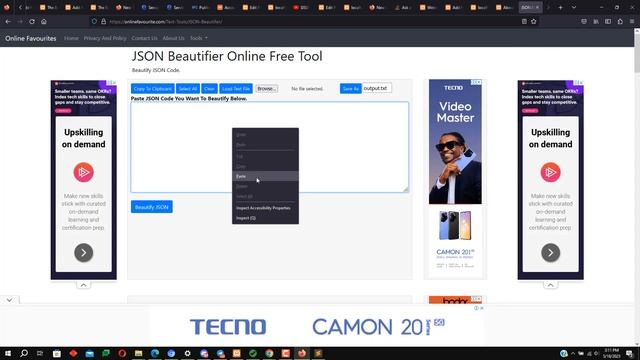Open Windows taskbar search

[24, 353]
